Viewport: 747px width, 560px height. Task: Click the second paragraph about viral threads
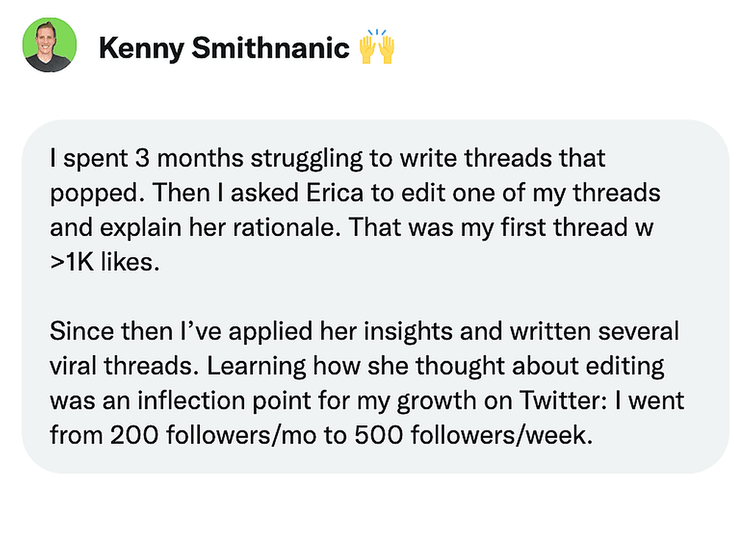click(x=367, y=383)
